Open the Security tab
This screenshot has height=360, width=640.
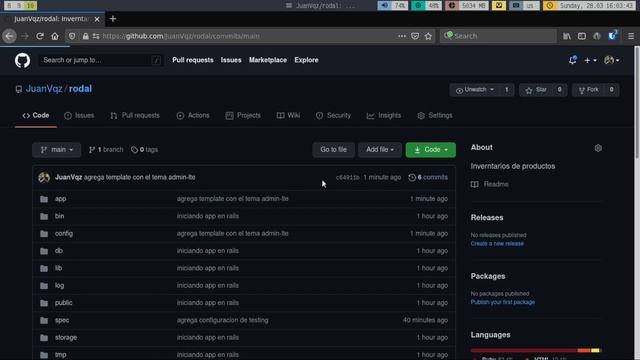(333, 116)
